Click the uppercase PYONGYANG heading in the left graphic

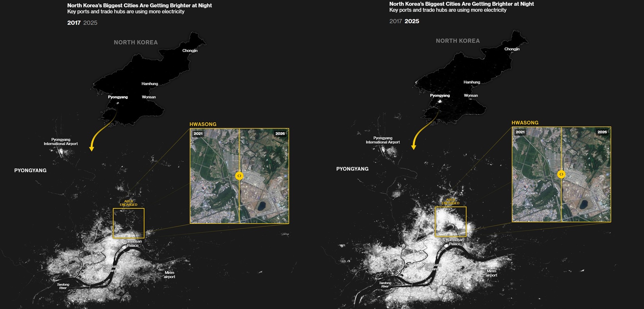coord(30,170)
